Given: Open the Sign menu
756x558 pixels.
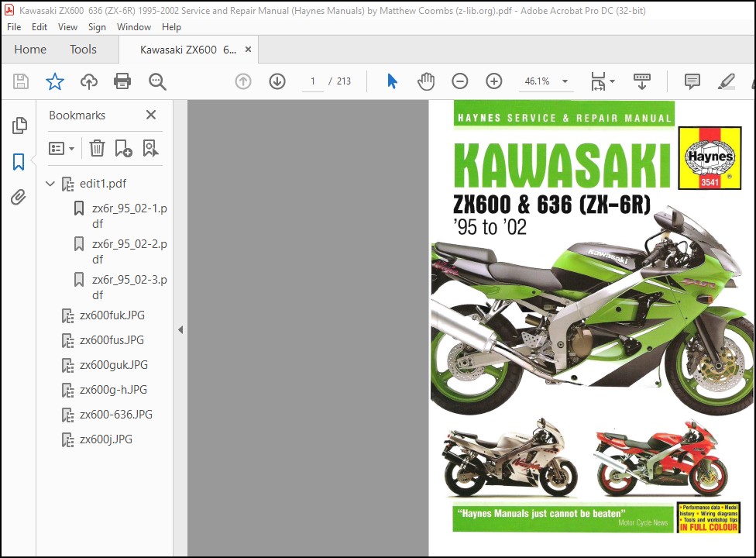Looking at the screenshot, I should 97,27.
